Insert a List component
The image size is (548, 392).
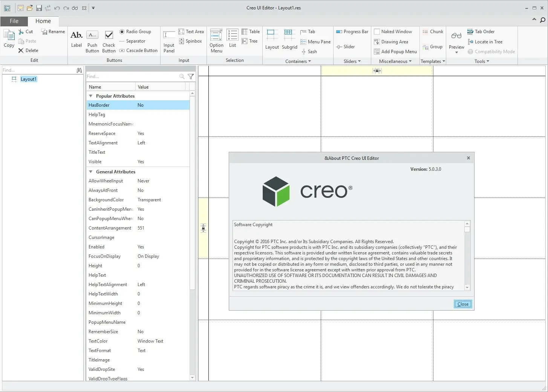coord(233,38)
